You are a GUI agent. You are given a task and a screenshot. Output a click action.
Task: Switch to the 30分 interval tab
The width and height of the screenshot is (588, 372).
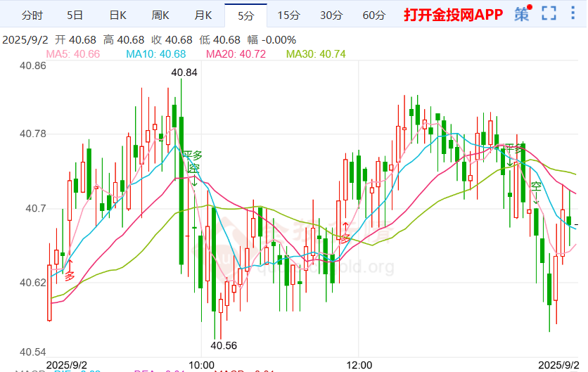(331, 15)
